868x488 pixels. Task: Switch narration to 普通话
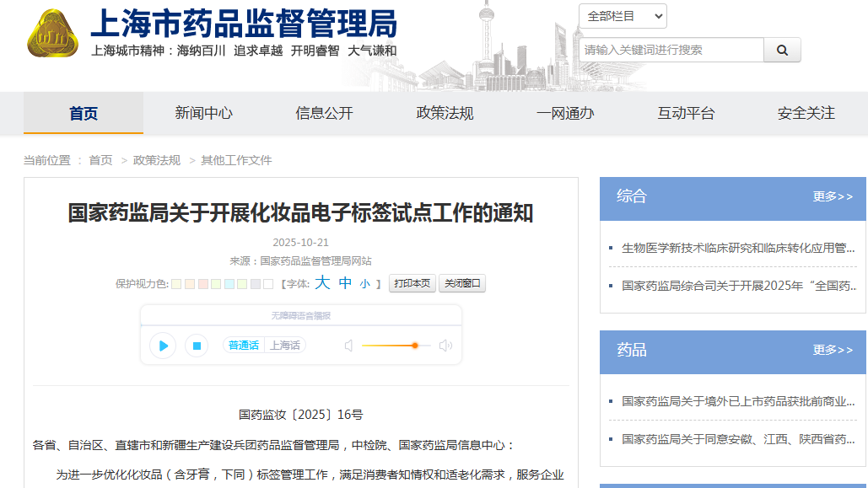244,346
